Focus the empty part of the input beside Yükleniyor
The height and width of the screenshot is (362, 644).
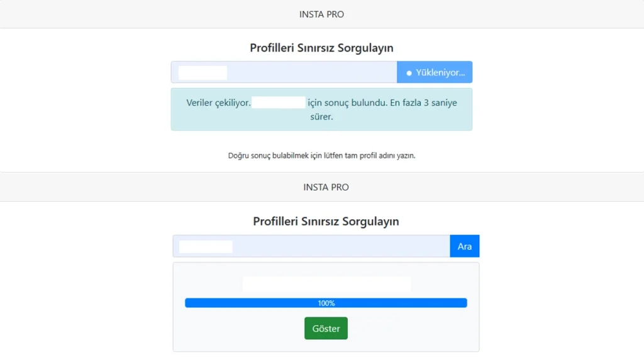point(312,72)
